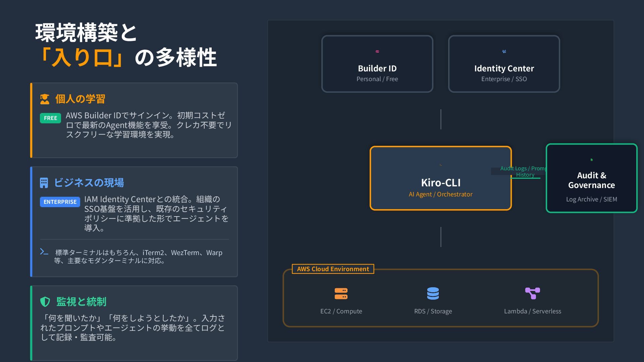Screen dimensions: 644x362
Task: Click the AWS Cloud Environment label
Action: pyautogui.click(x=333, y=269)
